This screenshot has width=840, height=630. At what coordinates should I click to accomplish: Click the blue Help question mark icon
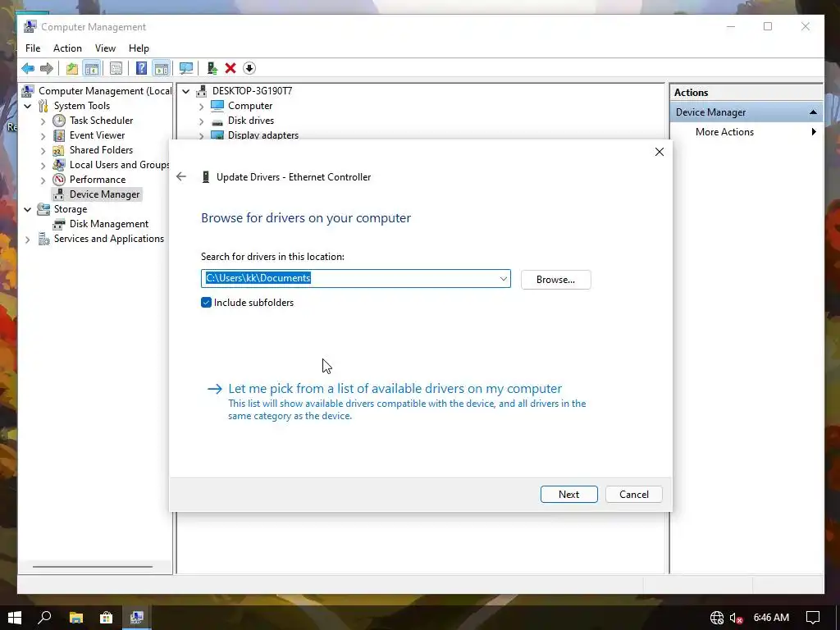[141, 69]
